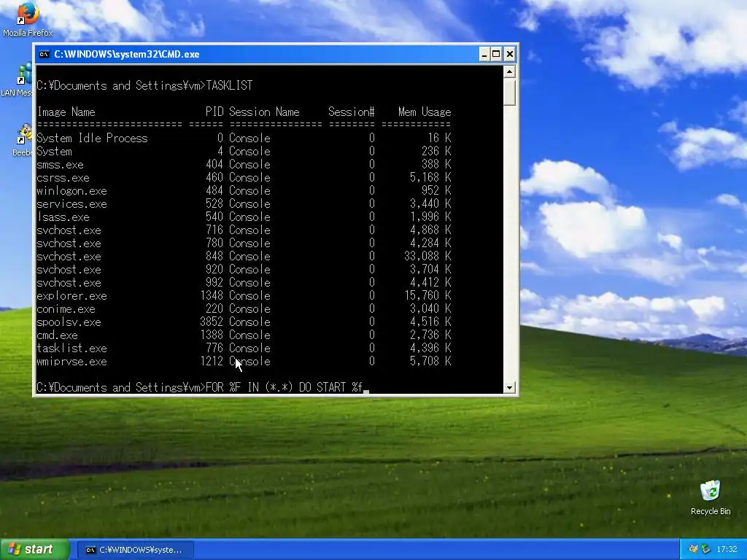Open the Windows Start menu
The height and width of the screenshot is (560, 747).
pyautogui.click(x=34, y=550)
